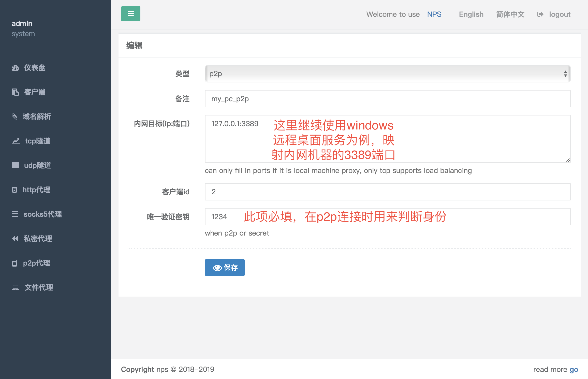The width and height of the screenshot is (588, 379).
Task: Open the 类型 dropdown showing p2p
Action: click(x=388, y=74)
